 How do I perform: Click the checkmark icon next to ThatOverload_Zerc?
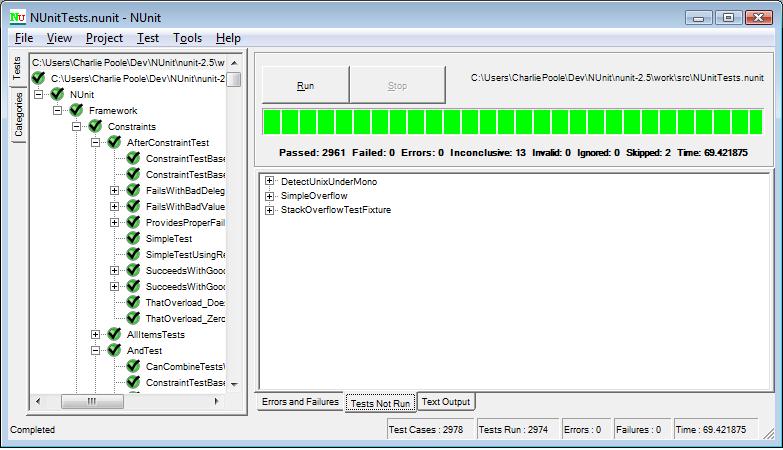133,318
